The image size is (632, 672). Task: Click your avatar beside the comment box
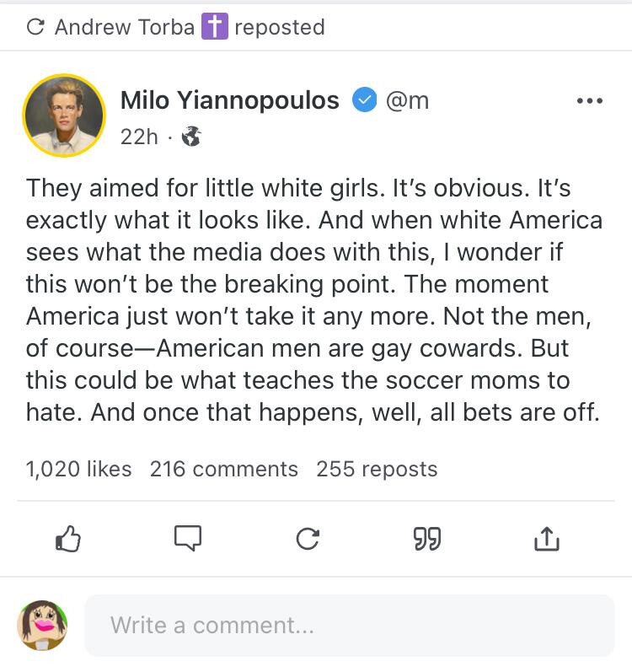click(42, 626)
